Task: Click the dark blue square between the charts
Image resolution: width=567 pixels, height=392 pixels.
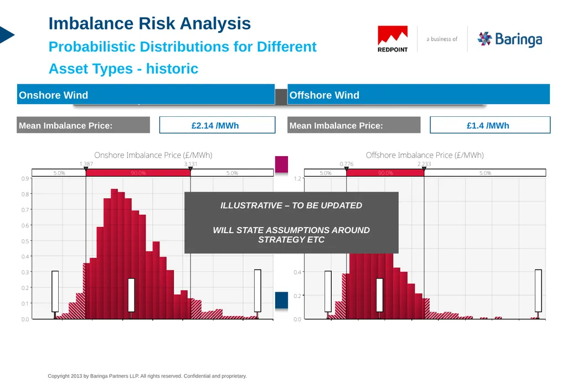Action: click(281, 300)
